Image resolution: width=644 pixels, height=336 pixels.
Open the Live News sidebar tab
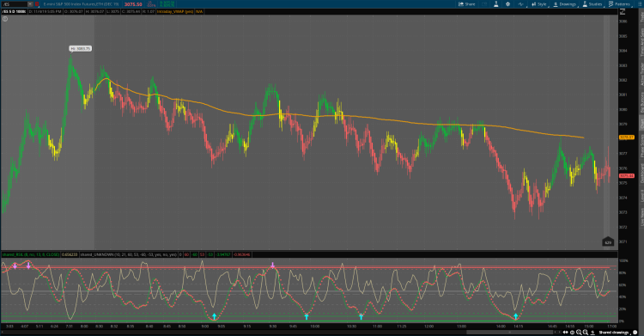tap(641, 217)
